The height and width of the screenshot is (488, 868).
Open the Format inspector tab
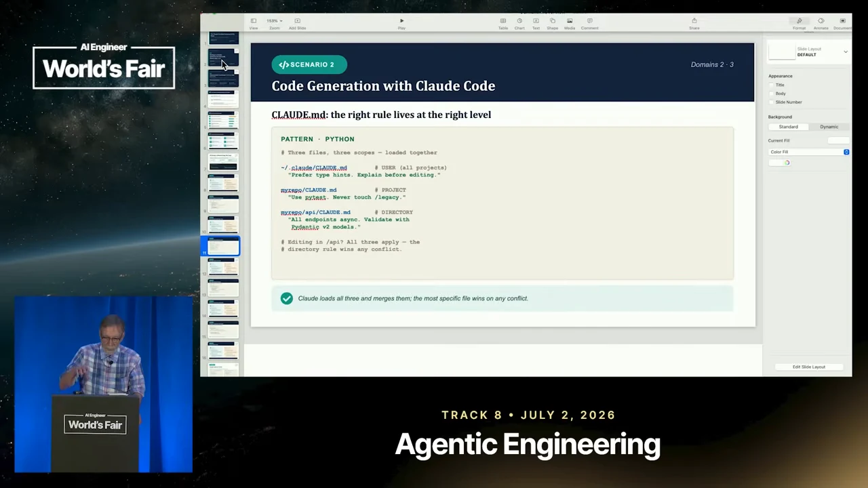800,24
